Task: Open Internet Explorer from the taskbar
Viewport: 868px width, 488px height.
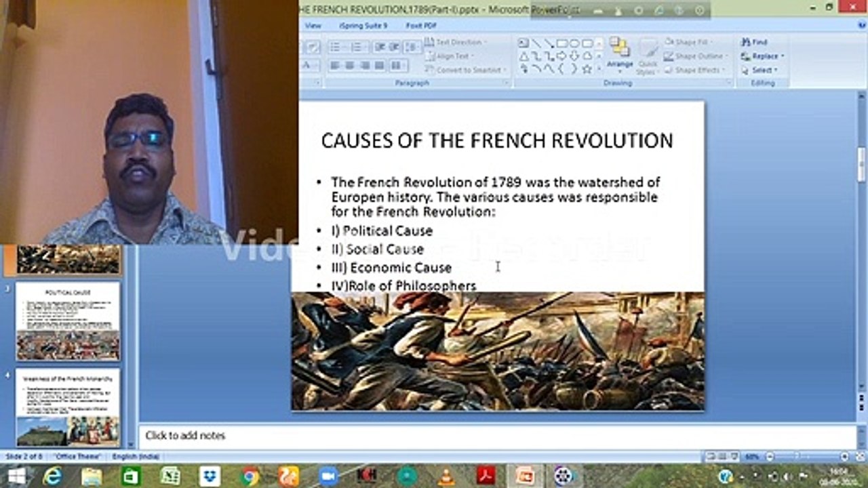Action: pos(52,476)
